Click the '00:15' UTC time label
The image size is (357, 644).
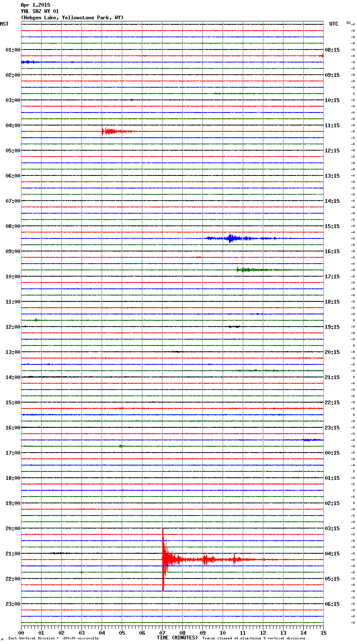[332, 453]
